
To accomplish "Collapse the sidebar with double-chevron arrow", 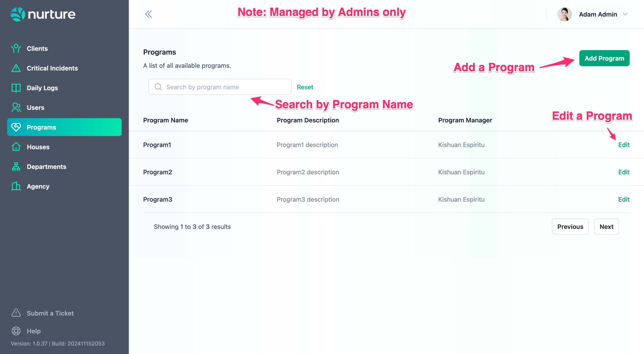I will pyautogui.click(x=148, y=14).
